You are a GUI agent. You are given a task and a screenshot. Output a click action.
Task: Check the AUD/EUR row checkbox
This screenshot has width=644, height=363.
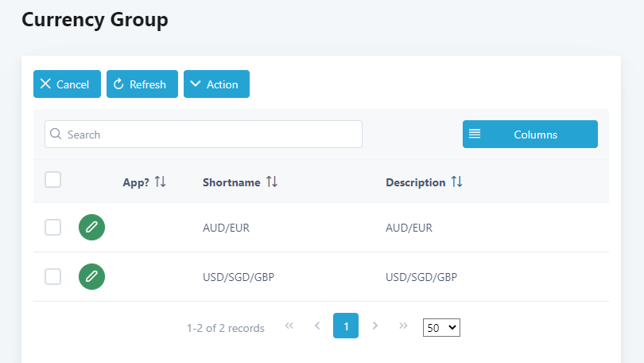point(52,228)
